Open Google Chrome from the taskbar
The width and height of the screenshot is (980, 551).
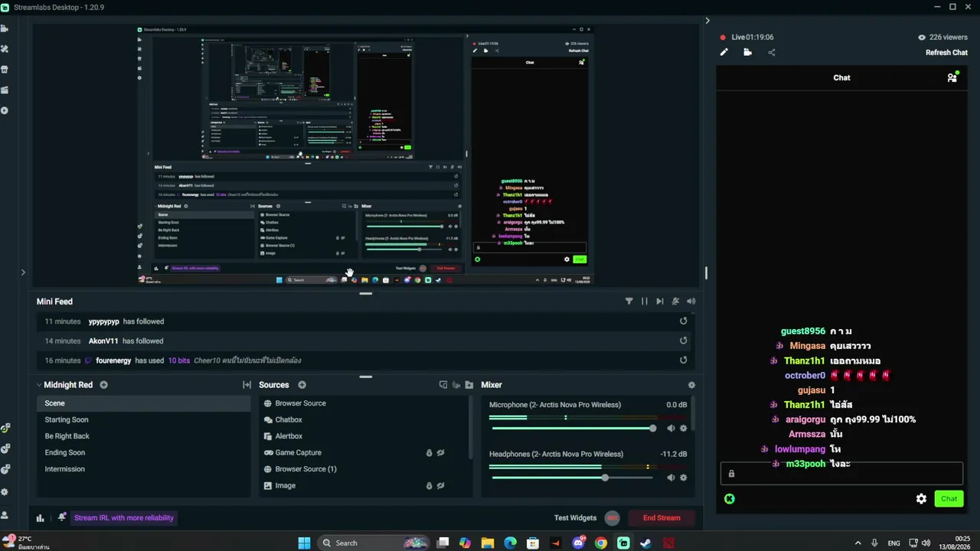pyautogui.click(x=601, y=543)
